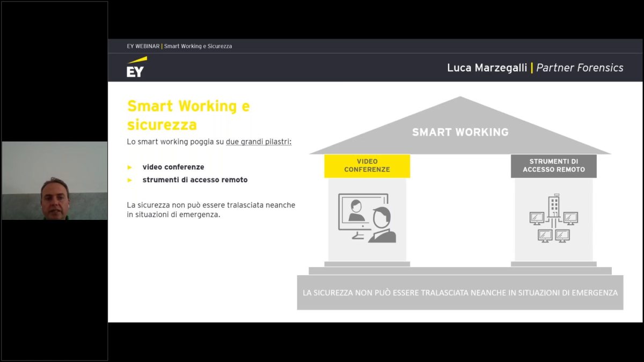Click the gray LA SICUREZZA foundation banner

click(460, 293)
